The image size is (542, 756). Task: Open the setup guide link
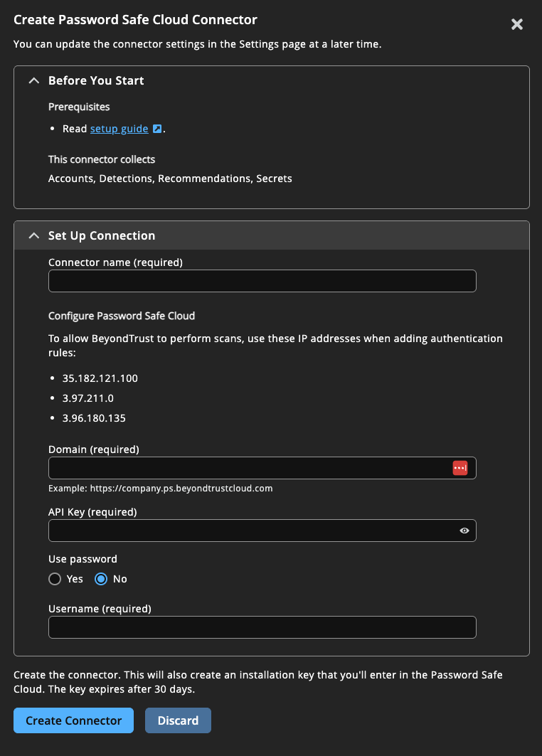pos(119,128)
